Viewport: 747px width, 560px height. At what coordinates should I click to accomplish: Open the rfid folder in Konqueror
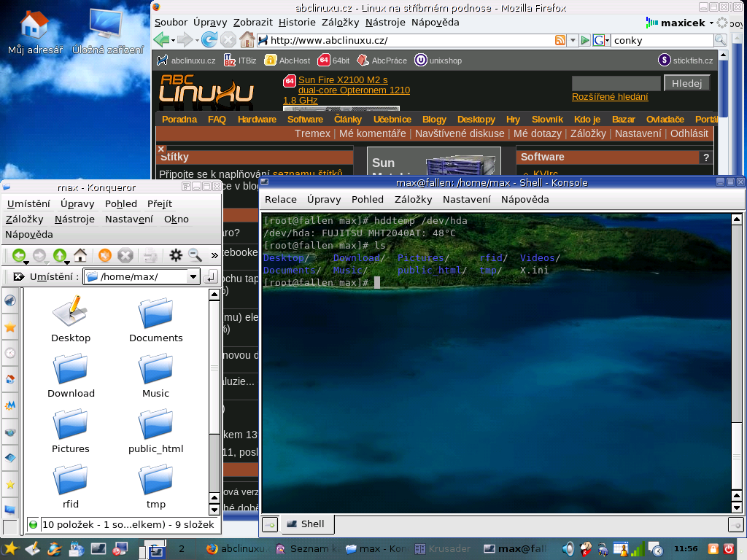(71, 486)
